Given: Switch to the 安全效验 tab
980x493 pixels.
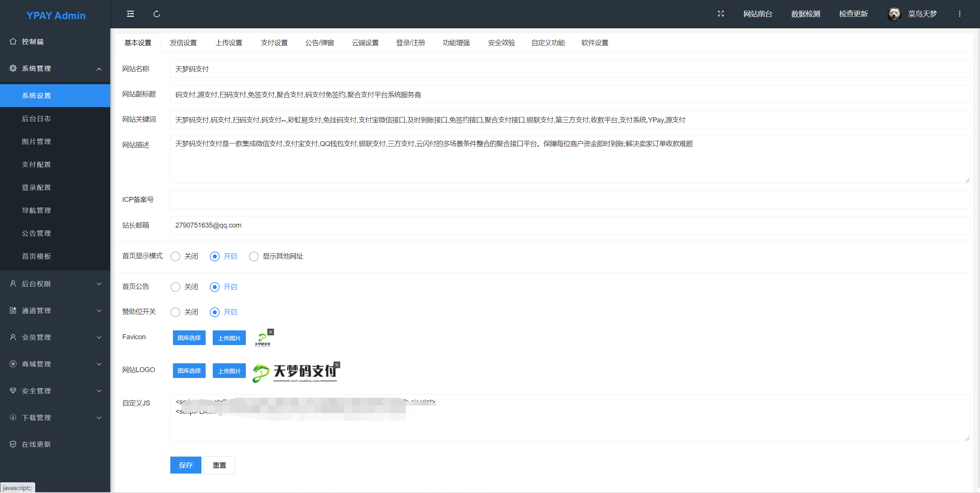Looking at the screenshot, I should (501, 43).
